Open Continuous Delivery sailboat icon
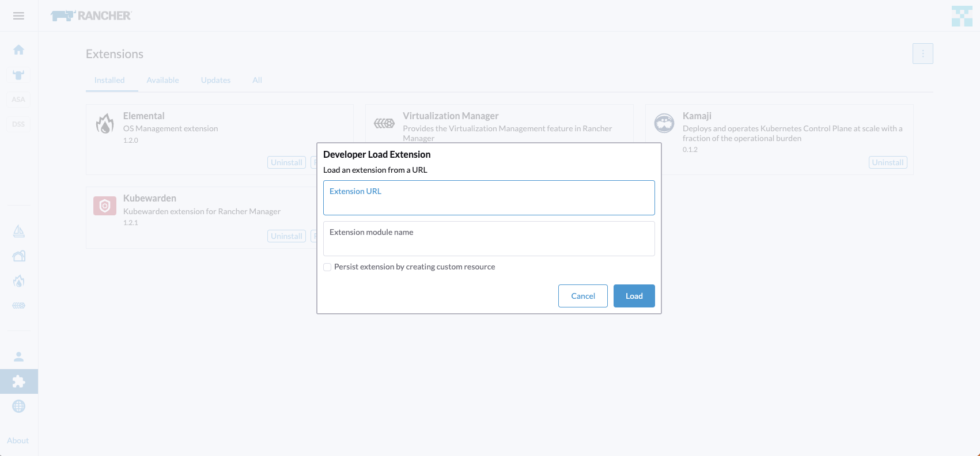The width and height of the screenshot is (980, 456). click(x=18, y=231)
